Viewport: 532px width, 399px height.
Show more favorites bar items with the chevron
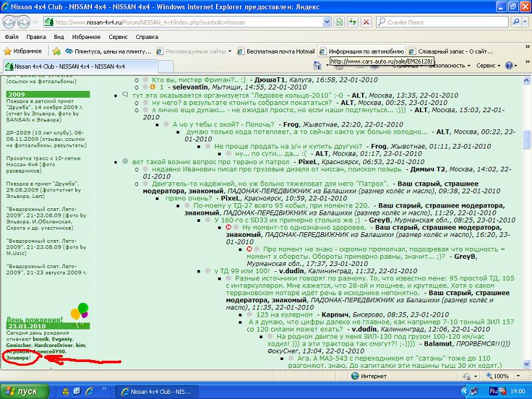(x=527, y=47)
